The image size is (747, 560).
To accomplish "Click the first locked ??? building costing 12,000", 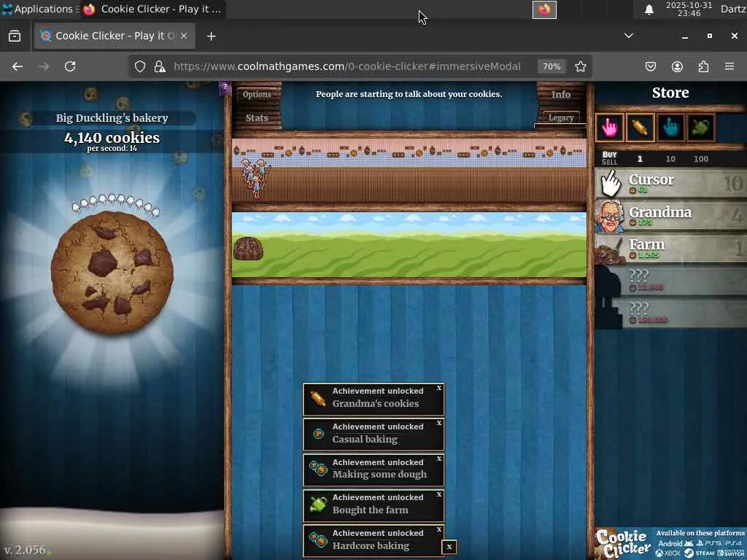I will pos(671,281).
